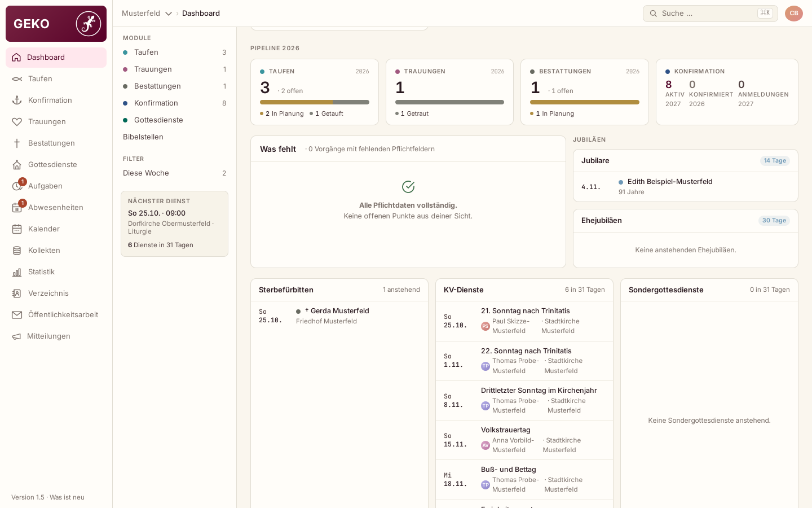Open Drittletzter Sonntag im Kirchenjahr entry
This screenshot has width=812, height=508.
coord(524,401)
